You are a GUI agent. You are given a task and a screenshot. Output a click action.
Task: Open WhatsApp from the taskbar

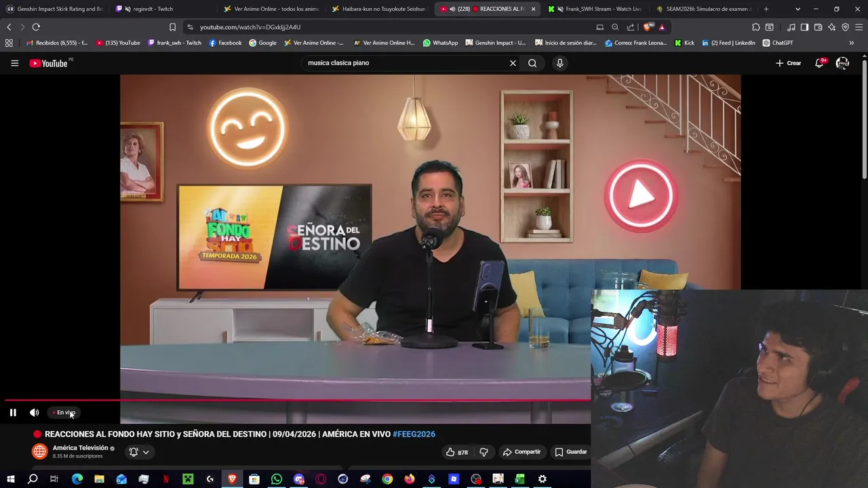(276, 479)
